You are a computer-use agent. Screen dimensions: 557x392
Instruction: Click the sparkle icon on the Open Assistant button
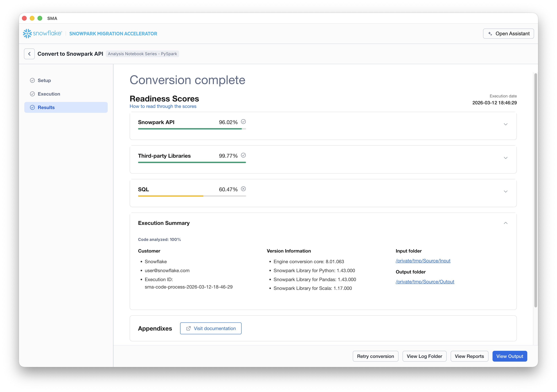coord(490,33)
